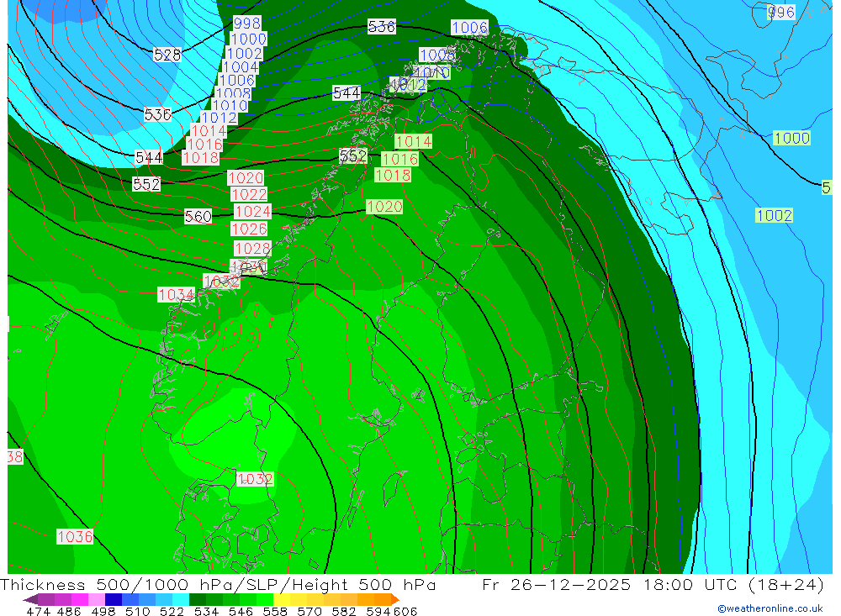Viewport: 841px width, 616px height.
Task: Click legend value 558
Action: point(275,611)
